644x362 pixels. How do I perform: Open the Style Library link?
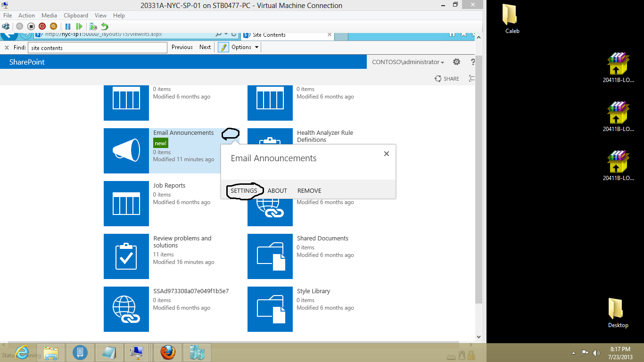pos(314,291)
